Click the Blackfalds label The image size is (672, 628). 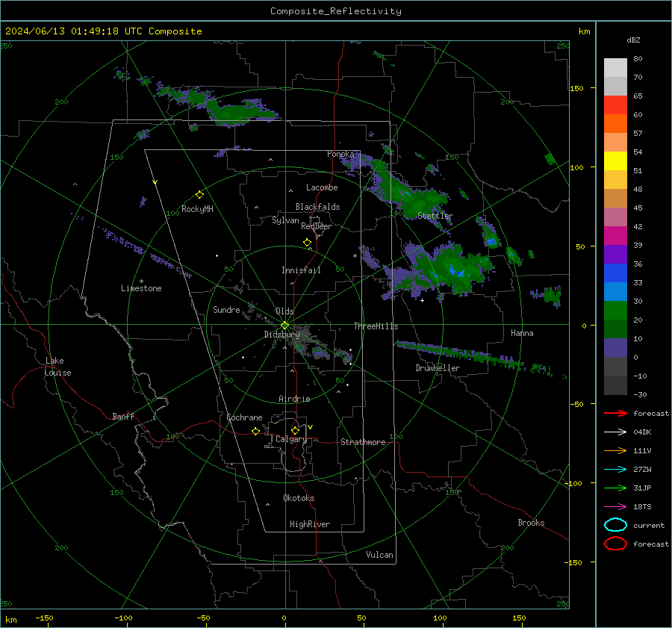click(317, 207)
